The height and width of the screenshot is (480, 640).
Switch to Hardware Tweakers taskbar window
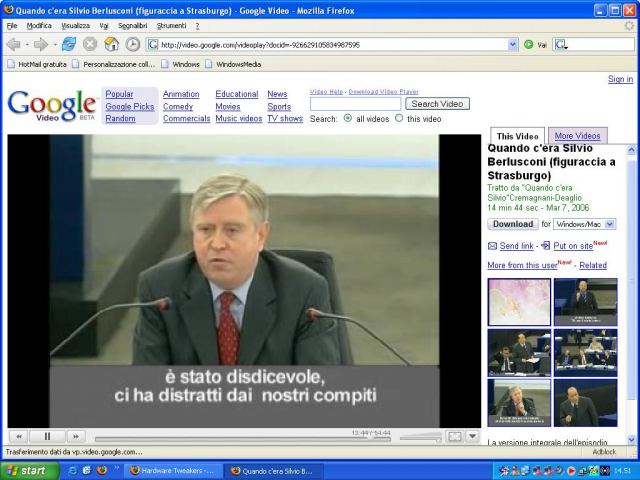point(173,471)
